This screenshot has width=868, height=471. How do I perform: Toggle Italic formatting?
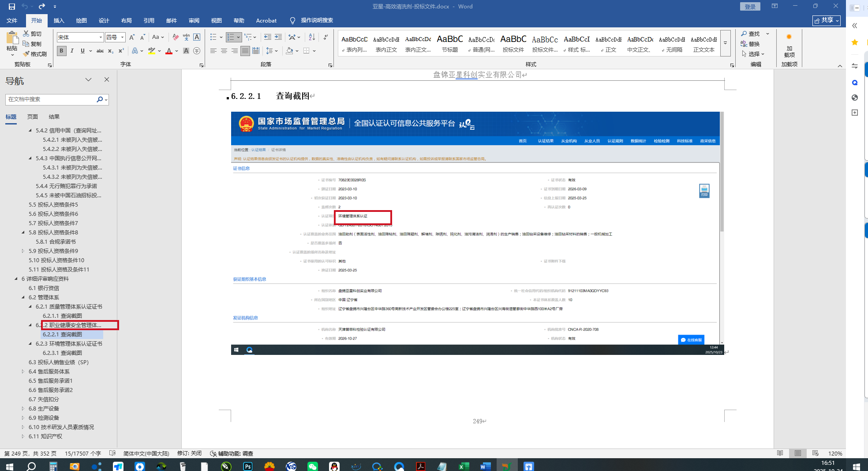click(72, 51)
